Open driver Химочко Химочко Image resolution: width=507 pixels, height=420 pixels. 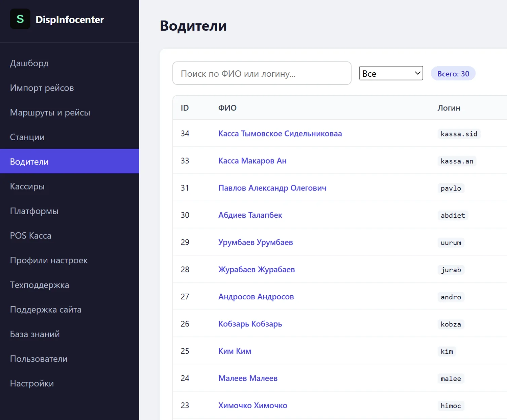(x=253, y=406)
